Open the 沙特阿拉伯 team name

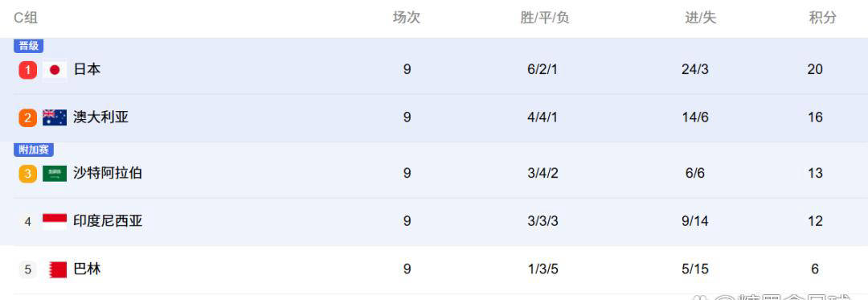[108, 173]
